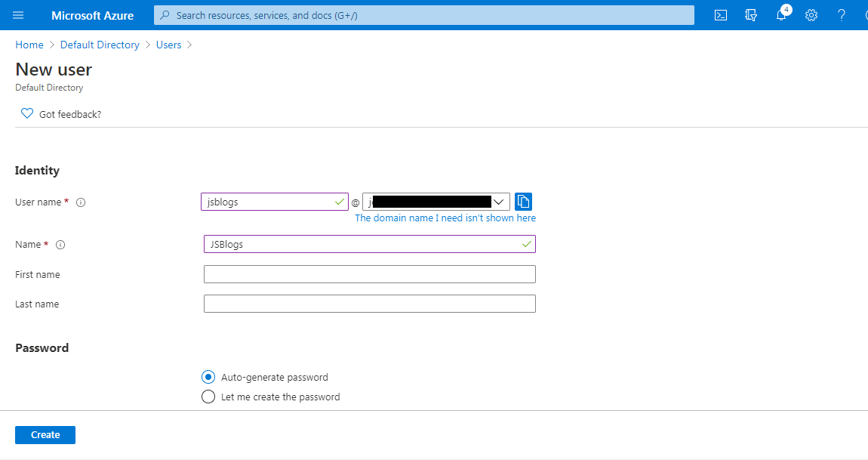Click the Got feedback heart icon
The height and width of the screenshot is (460, 868).
27,114
